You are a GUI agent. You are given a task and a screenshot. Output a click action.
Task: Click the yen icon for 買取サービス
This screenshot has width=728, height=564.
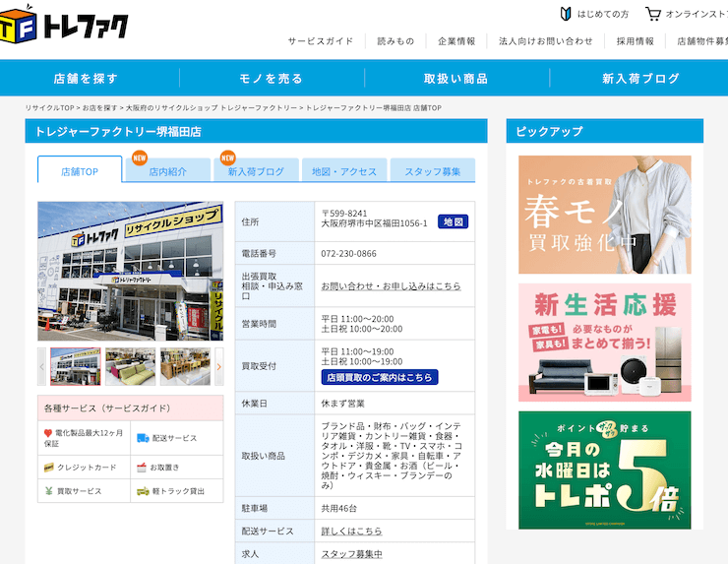tap(49, 490)
